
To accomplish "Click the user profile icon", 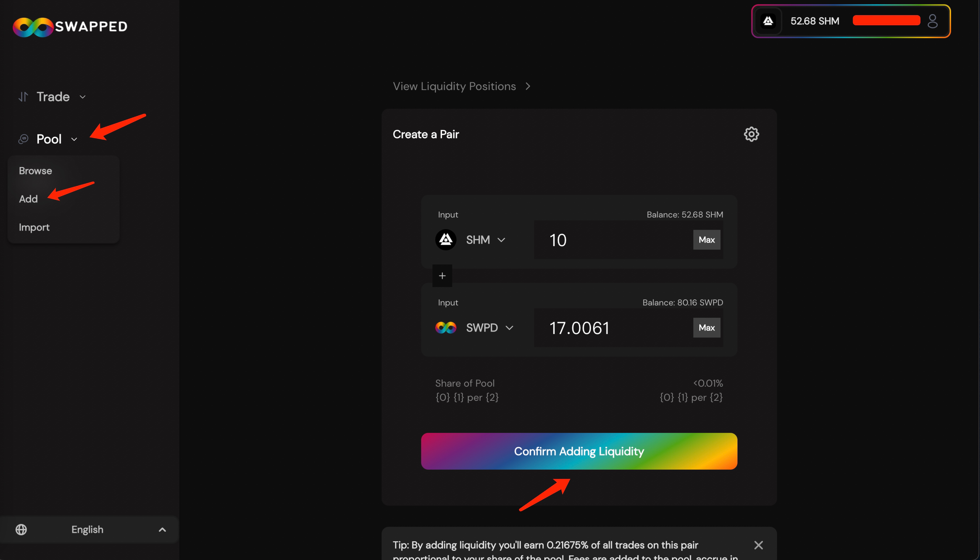I will tap(932, 21).
